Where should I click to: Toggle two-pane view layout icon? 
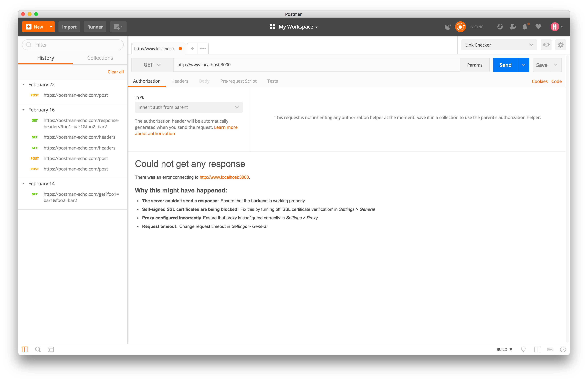coord(537,349)
